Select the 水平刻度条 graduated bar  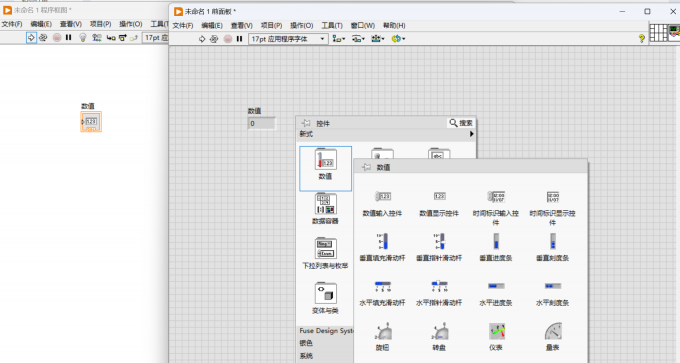[552, 294]
